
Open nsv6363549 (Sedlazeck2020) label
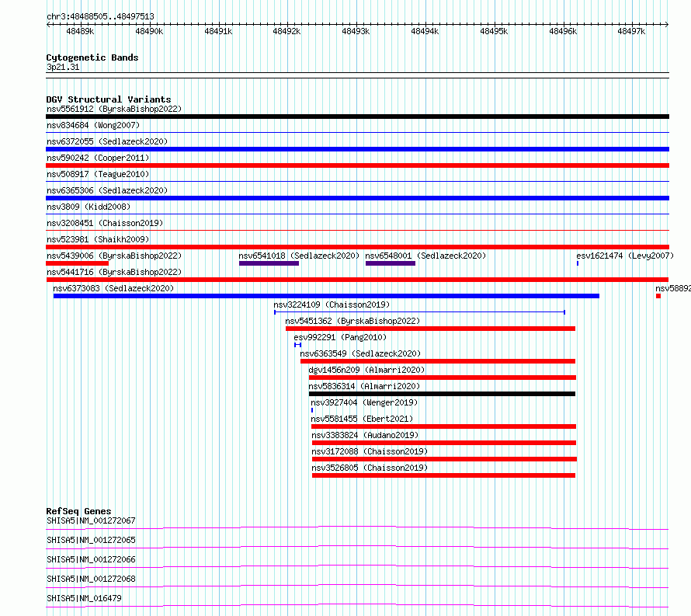pyautogui.click(x=360, y=353)
